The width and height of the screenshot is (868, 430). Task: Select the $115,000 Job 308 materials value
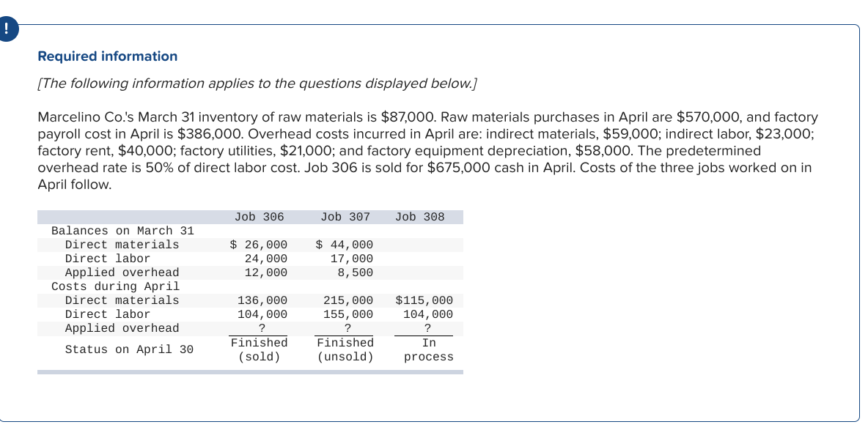(425, 300)
